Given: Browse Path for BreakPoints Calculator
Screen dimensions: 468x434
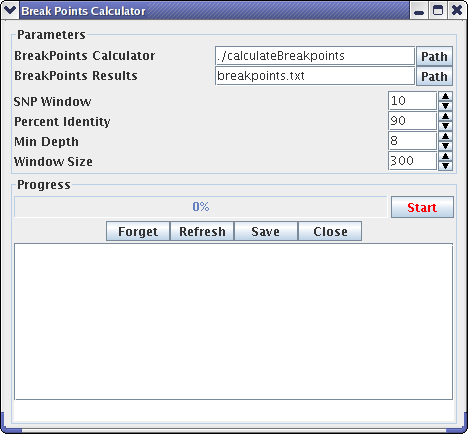Looking at the screenshot, I should click(434, 56).
